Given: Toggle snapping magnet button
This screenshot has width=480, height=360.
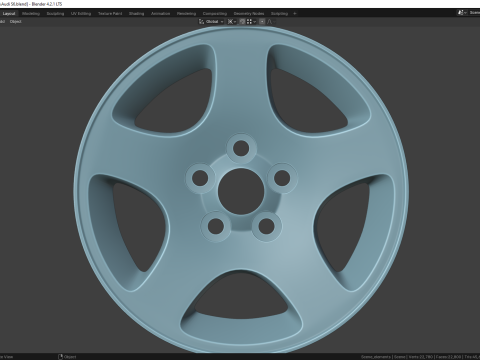Looking at the screenshot, I should click(x=242, y=22).
